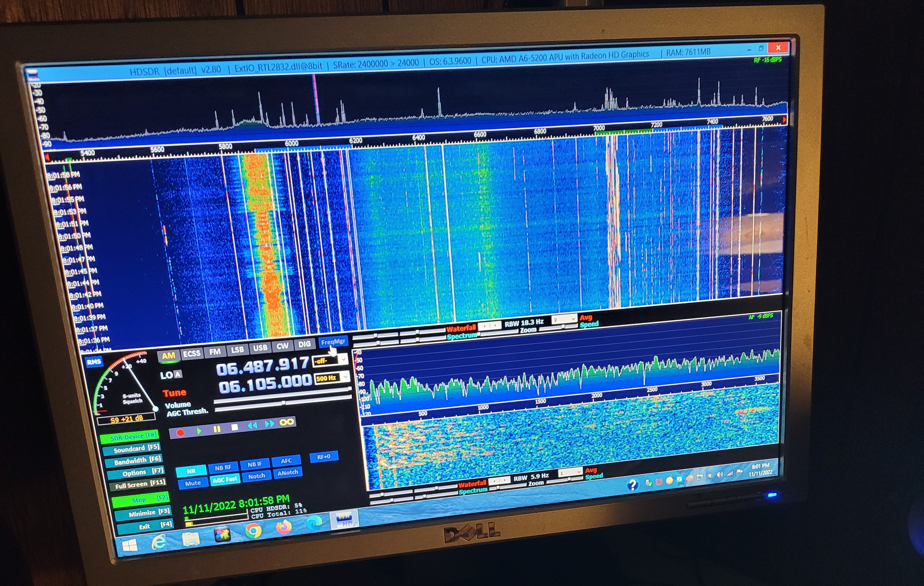Screen dimensions: 924x586
Task: Click the green play icon
Action: [199, 430]
